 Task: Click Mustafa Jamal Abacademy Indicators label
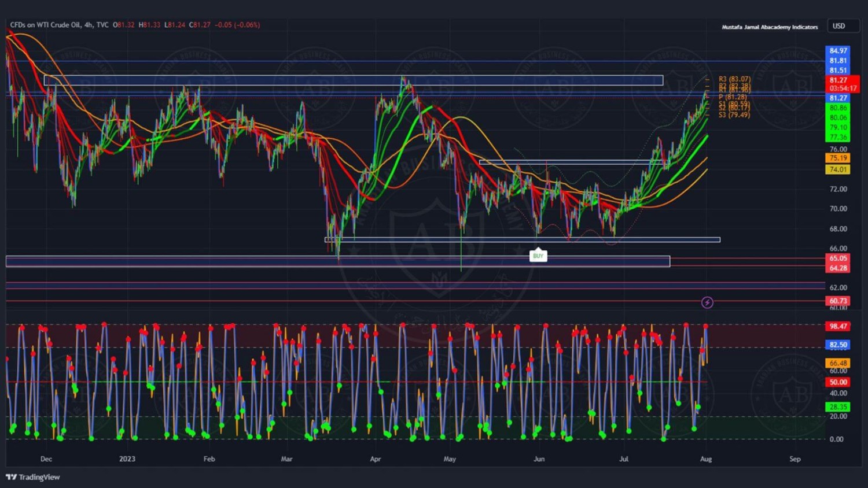coord(770,27)
